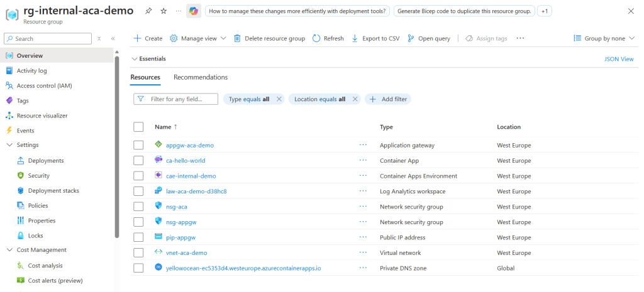
Task: Click the Filter for any field input
Action: point(181,99)
